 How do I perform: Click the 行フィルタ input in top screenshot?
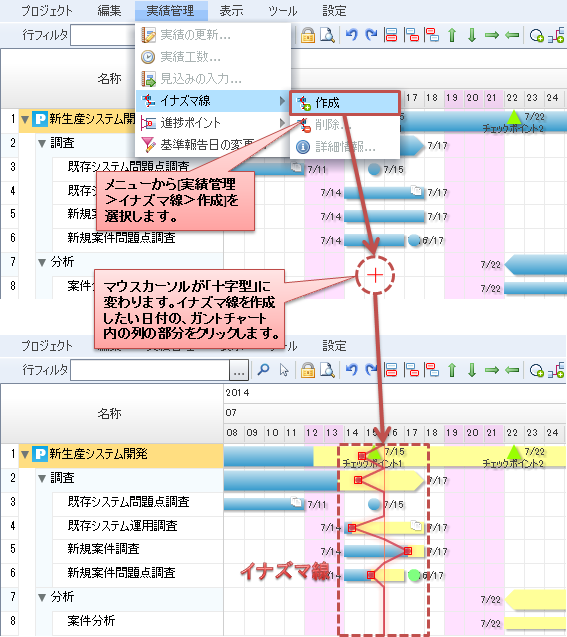point(103,35)
